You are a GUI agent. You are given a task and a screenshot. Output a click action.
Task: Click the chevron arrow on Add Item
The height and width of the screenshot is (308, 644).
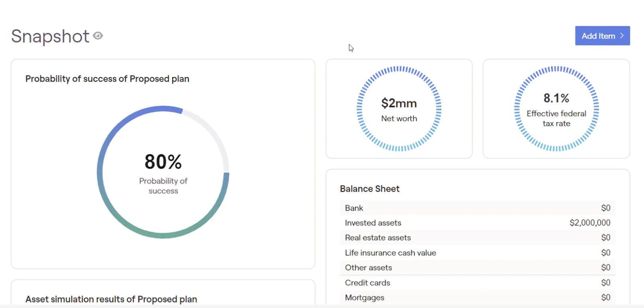(x=622, y=36)
